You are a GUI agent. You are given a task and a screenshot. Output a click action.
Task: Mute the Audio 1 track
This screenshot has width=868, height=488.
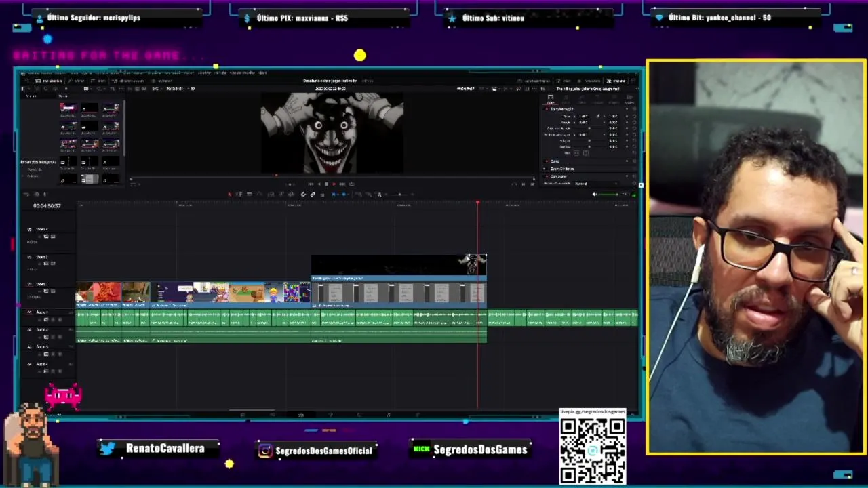(60, 320)
